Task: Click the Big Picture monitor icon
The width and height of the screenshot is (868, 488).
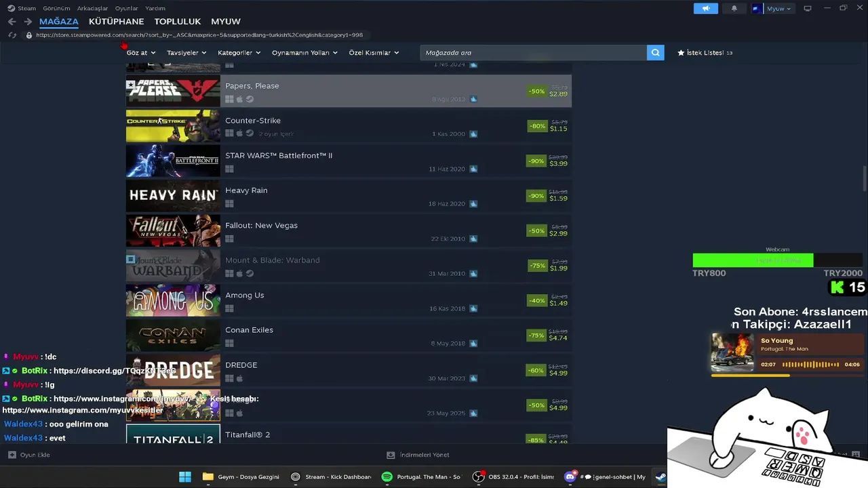Action: pyautogui.click(x=807, y=8)
